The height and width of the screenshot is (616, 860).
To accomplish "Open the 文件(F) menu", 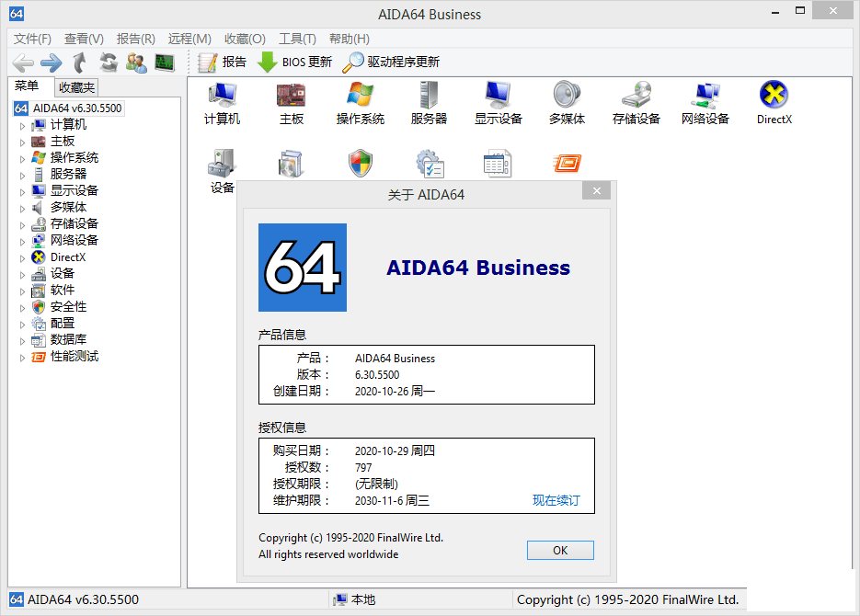I will click(32, 39).
